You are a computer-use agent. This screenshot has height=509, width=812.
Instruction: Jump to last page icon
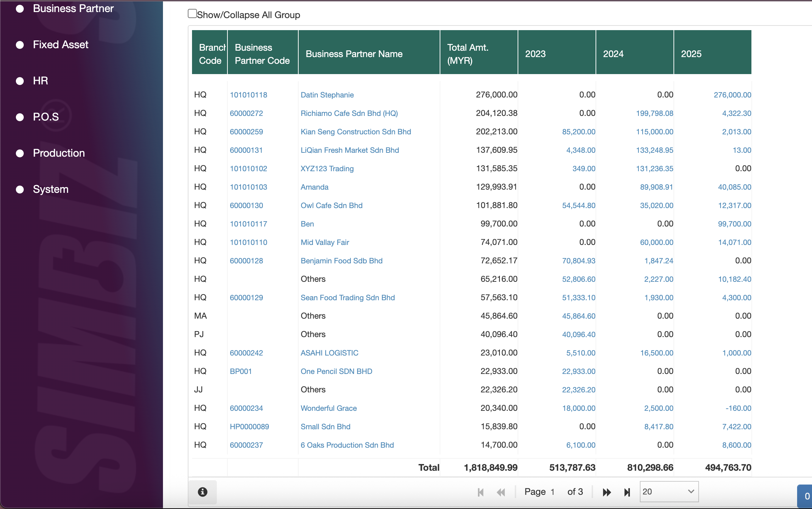[627, 492]
